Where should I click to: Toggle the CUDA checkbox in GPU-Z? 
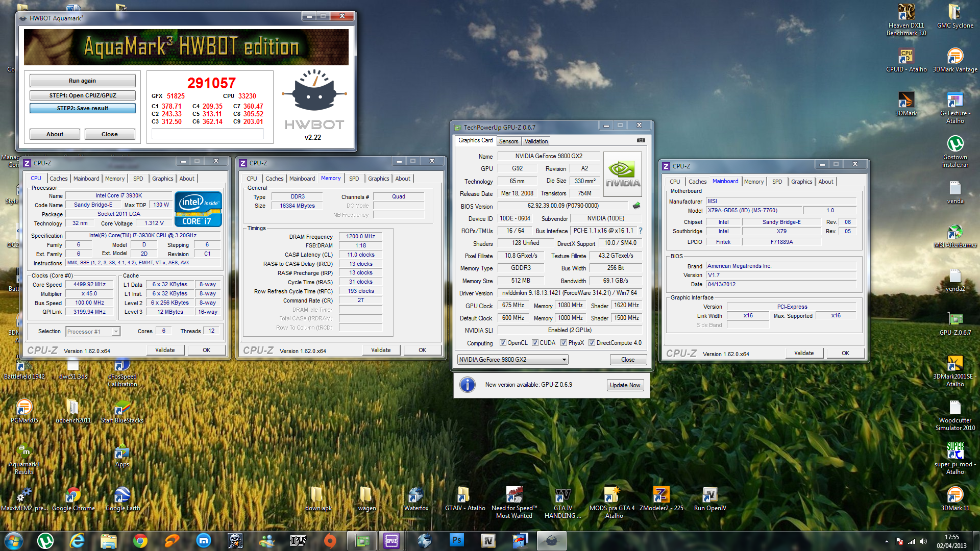535,343
